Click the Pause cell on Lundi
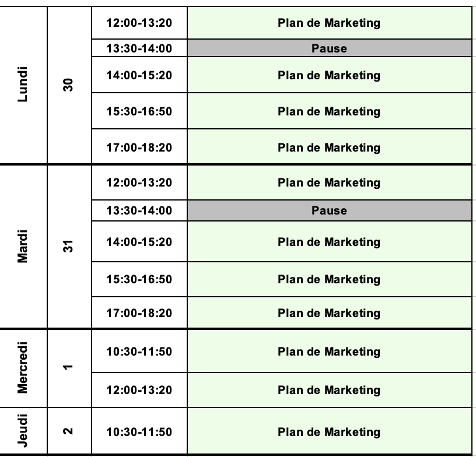The width and height of the screenshot is (476, 457). coord(330,48)
